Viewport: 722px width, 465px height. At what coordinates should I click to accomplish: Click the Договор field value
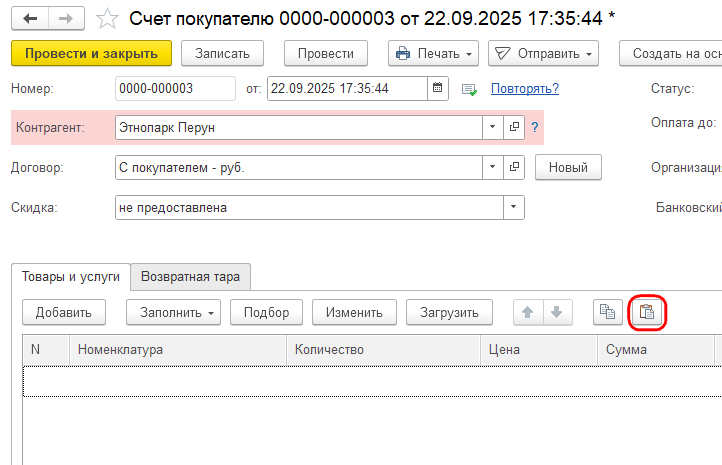[299, 167]
